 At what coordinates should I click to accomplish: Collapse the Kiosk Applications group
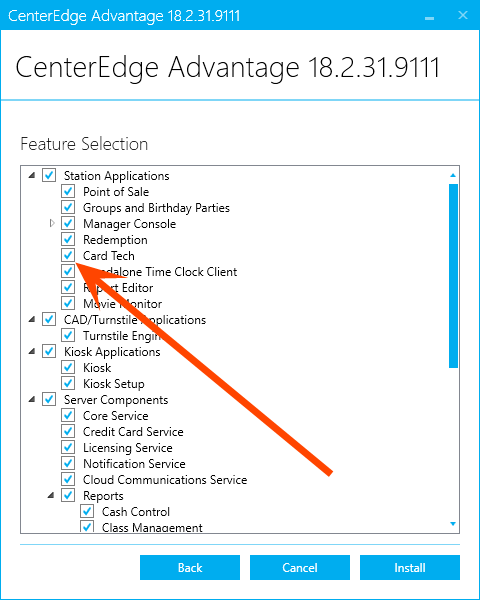click(32, 351)
